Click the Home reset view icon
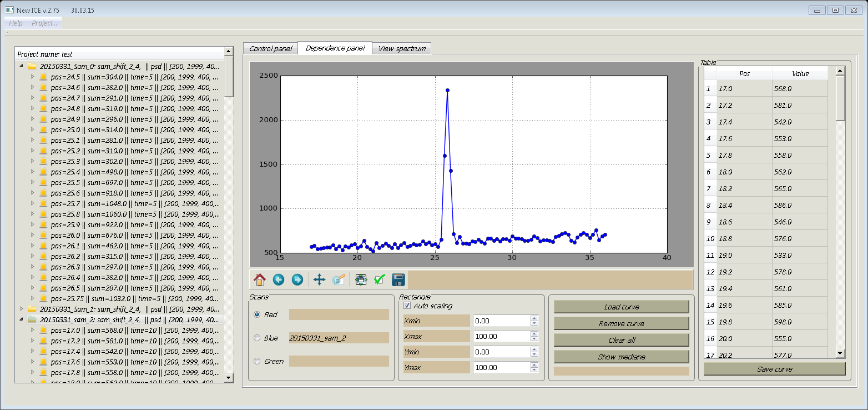This screenshot has width=868, height=410. (x=260, y=279)
